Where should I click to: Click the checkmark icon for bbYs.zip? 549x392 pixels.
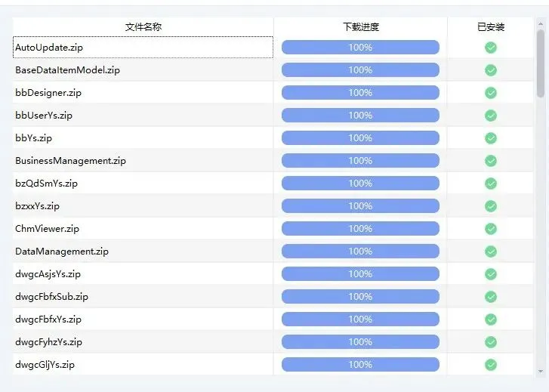(x=491, y=138)
